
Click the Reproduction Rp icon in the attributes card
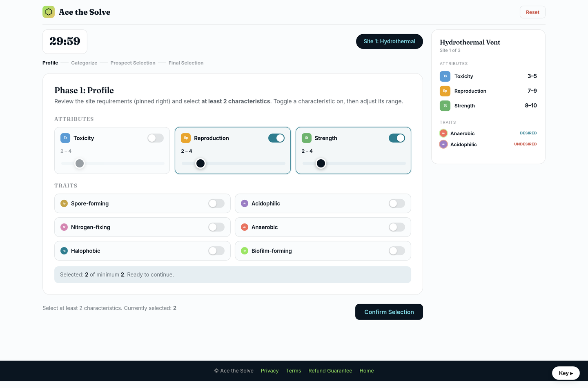tap(186, 138)
